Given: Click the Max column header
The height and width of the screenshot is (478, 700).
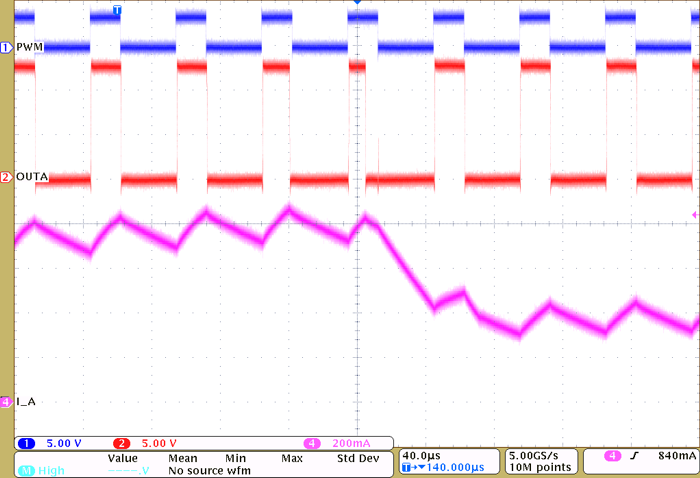Looking at the screenshot, I should pos(292,458).
